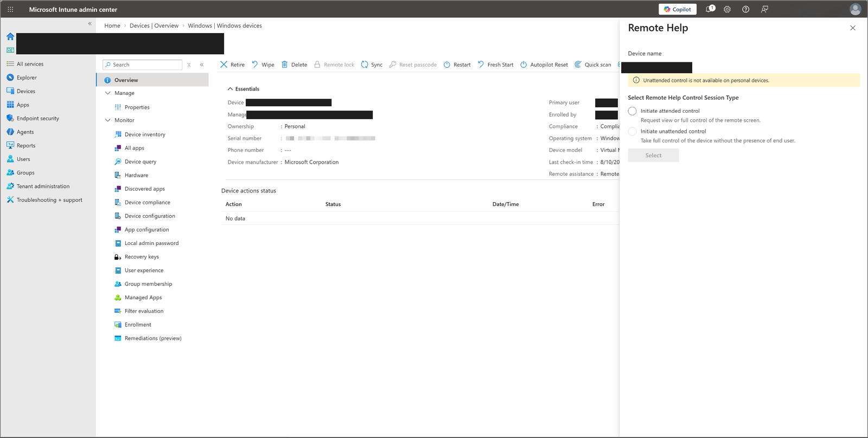868x438 pixels.
Task: Click Windows | Windows devices breadcrumb
Action: 225,25
